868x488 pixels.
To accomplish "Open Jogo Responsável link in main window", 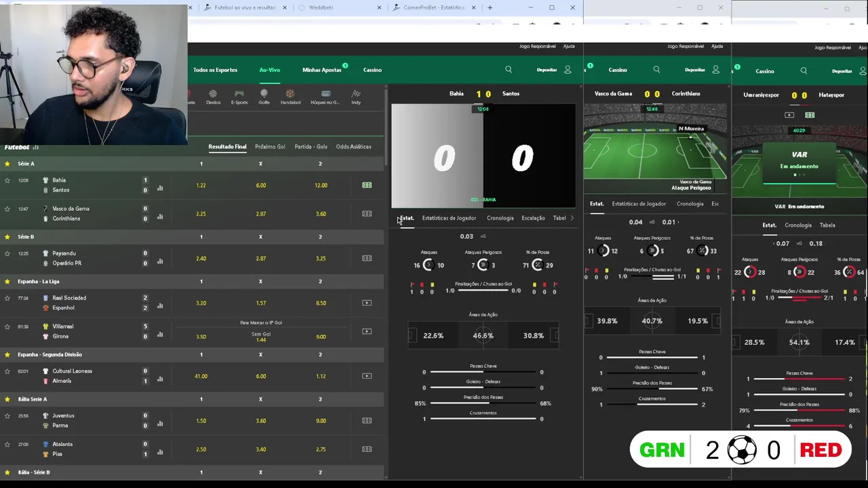I will tap(537, 46).
